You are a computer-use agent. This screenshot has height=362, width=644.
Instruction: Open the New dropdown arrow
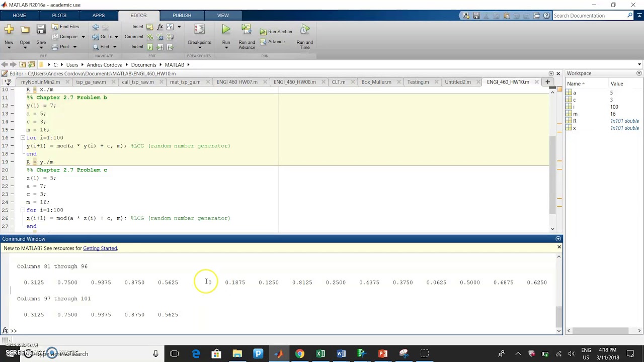[9, 48]
